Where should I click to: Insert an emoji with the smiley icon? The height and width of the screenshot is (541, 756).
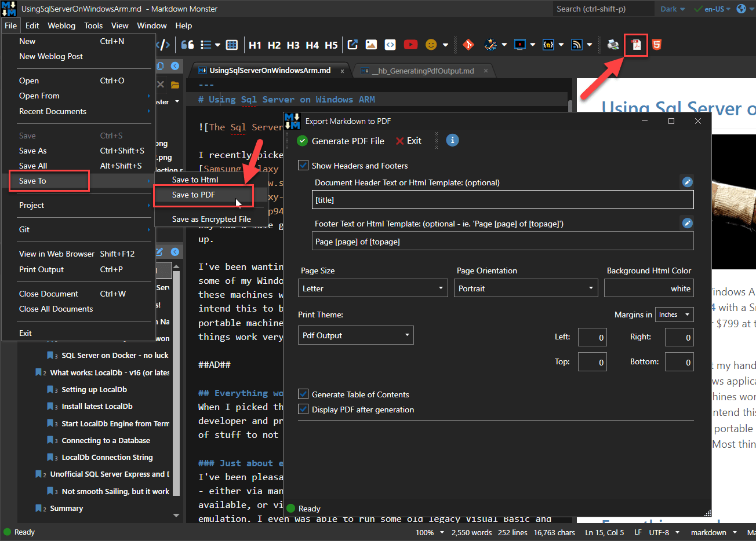[x=431, y=45]
